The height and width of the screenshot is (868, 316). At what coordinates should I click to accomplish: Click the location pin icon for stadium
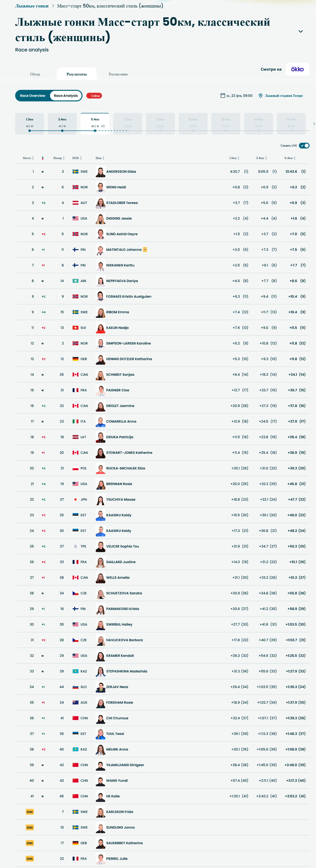pos(260,96)
